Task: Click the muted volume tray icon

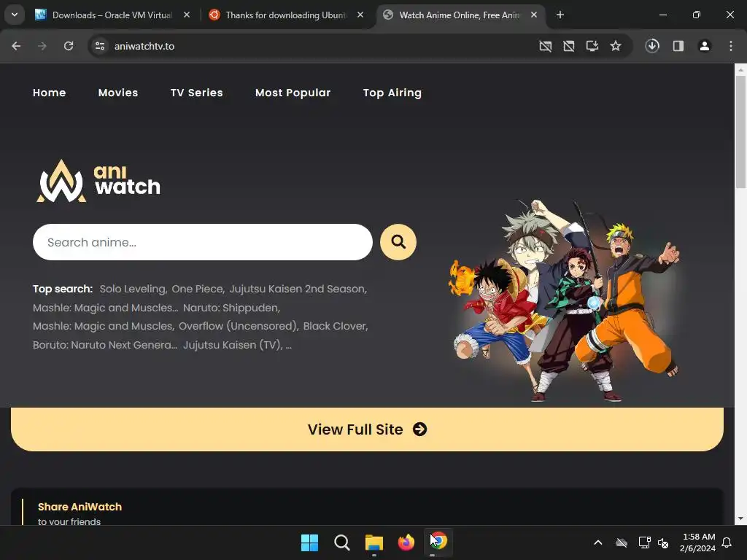Action: [x=663, y=542]
